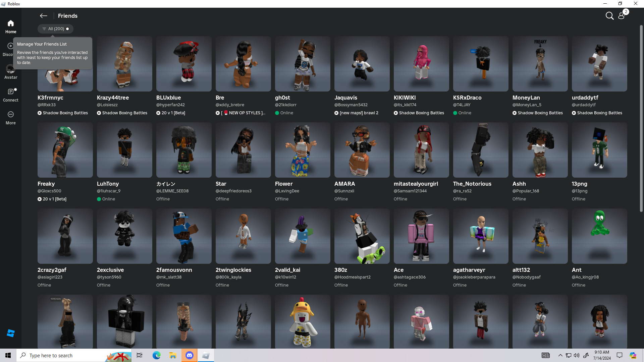Go to Home in sidebar
The width and height of the screenshot is (644, 362).
[11, 26]
